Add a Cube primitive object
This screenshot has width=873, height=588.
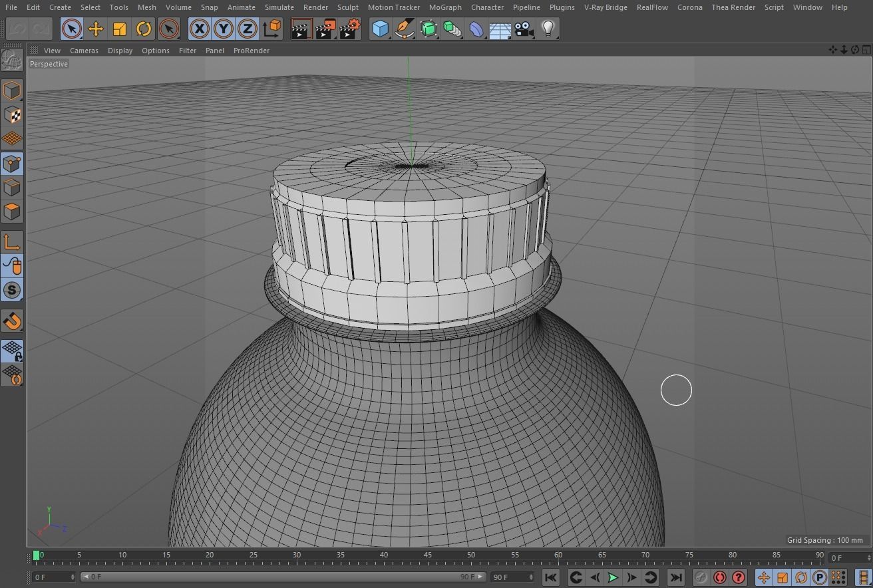[380, 29]
